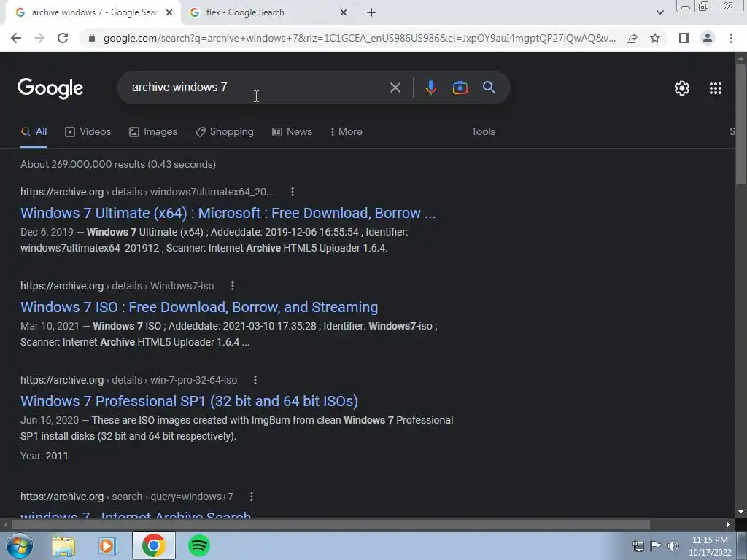
Task: Click the scroll right arrow
Action: (x=729, y=525)
